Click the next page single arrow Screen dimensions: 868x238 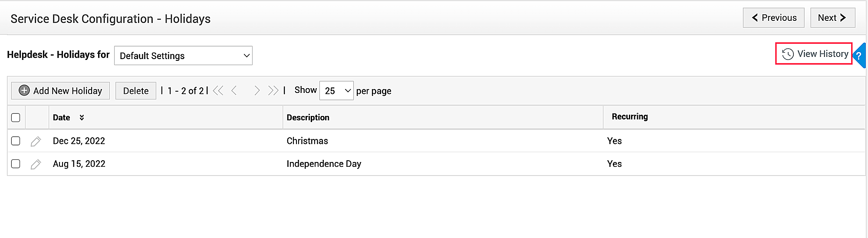257,90
